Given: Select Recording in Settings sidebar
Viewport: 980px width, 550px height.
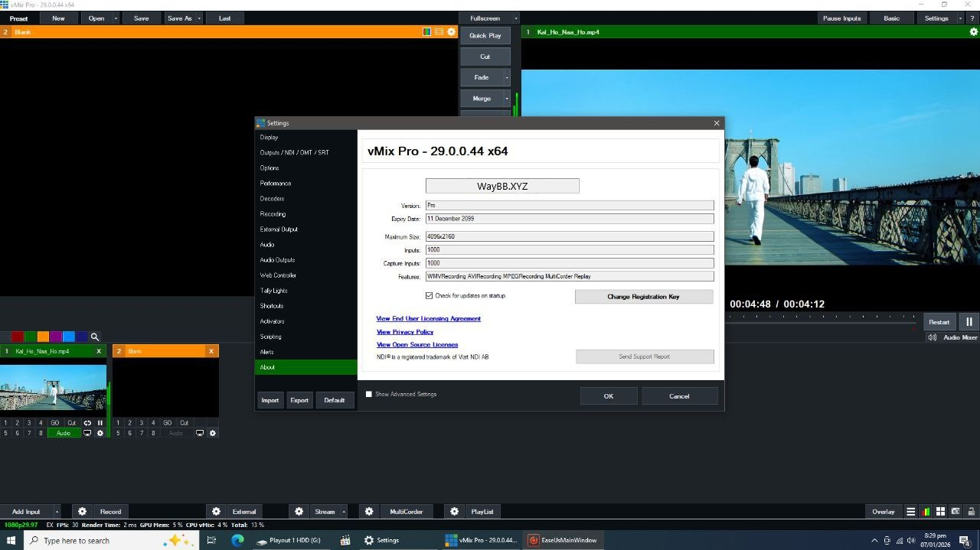Looking at the screenshot, I should (273, 214).
